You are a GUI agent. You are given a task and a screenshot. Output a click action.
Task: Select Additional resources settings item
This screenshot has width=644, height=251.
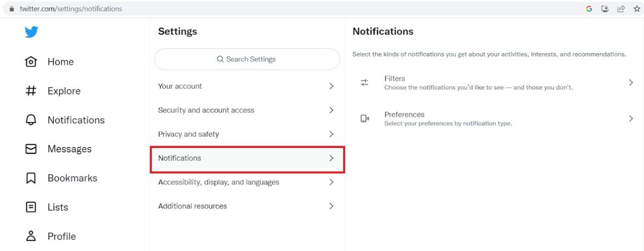point(247,206)
